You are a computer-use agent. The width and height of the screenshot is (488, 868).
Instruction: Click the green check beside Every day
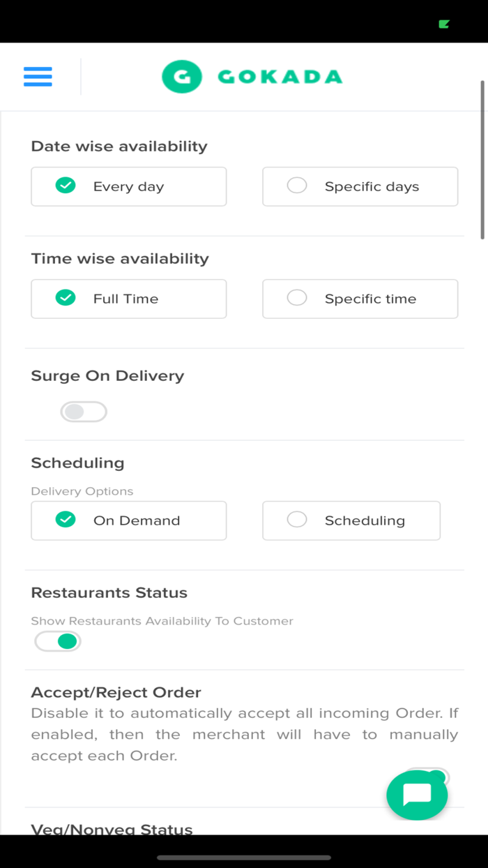click(x=66, y=186)
